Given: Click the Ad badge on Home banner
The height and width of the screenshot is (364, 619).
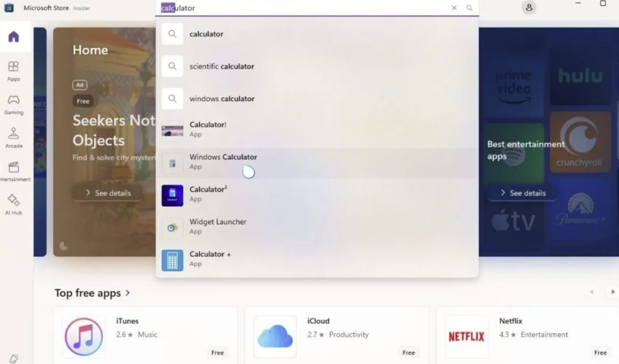Looking at the screenshot, I should click(80, 85).
